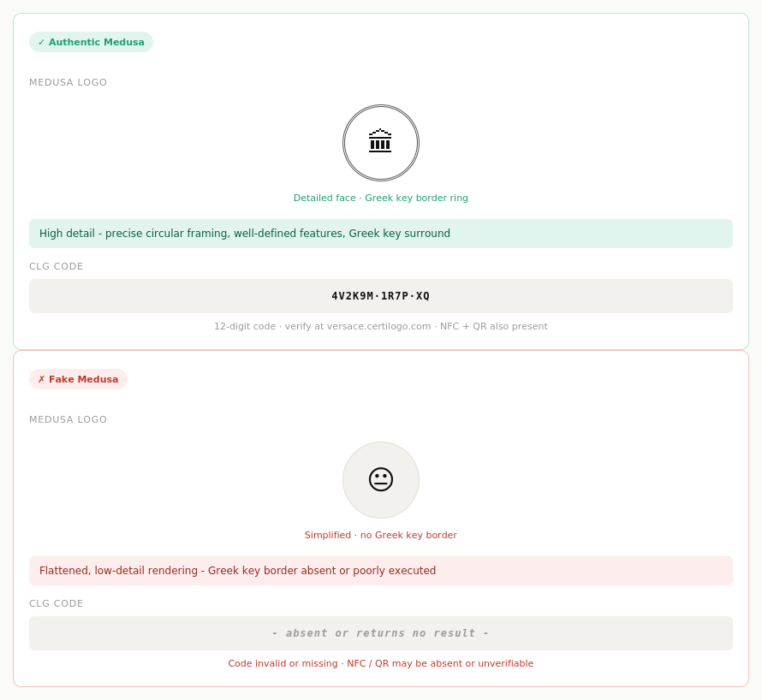Screen dimensions: 762x700
Task: Click 'Detailed face · Greek key border ring' caption
Action: coord(380,198)
